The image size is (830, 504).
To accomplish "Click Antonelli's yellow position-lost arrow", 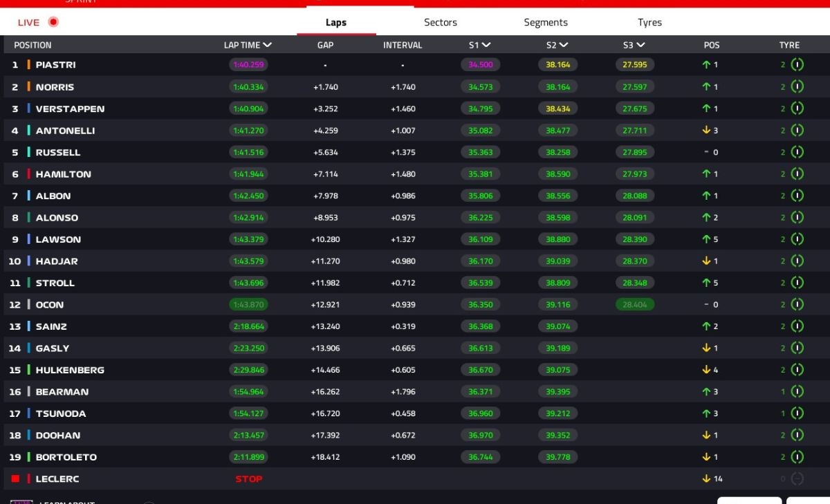I will [x=706, y=131].
